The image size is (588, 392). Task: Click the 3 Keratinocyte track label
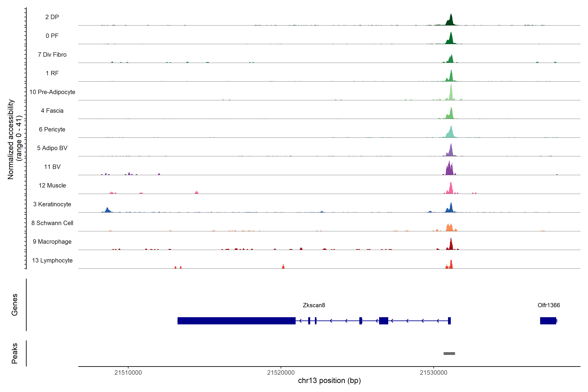click(52, 204)
